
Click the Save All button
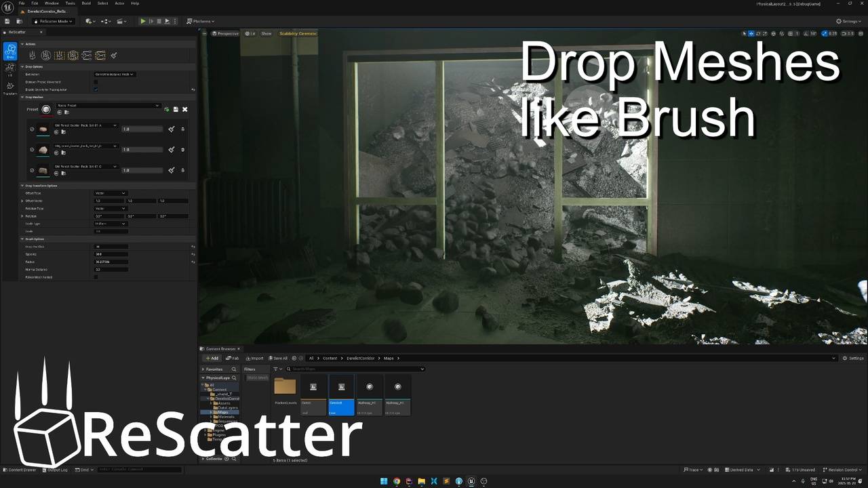pyautogui.click(x=278, y=358)
